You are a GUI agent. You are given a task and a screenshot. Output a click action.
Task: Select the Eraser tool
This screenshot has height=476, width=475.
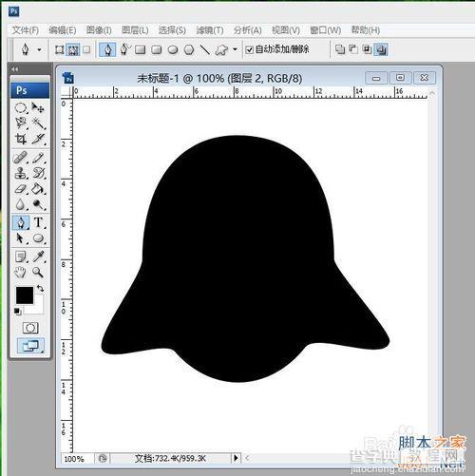(x=21, y=189)
